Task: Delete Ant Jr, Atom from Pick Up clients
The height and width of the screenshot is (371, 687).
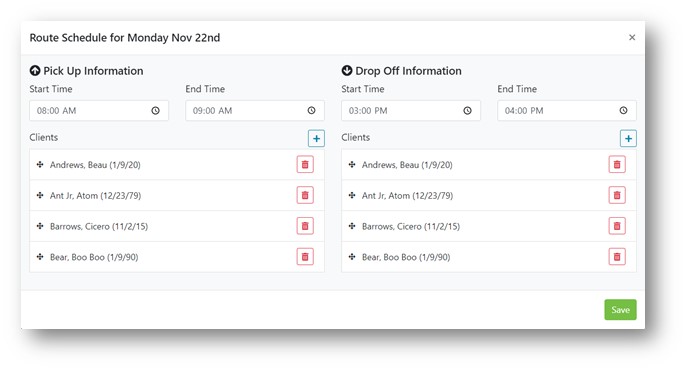Action: coord(305,195)
